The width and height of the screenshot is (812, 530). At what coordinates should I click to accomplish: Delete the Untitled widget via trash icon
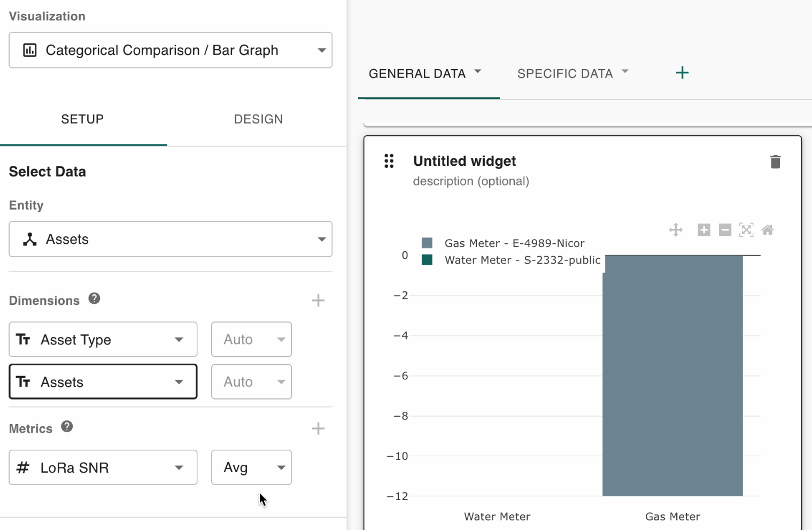coord(775,162)
